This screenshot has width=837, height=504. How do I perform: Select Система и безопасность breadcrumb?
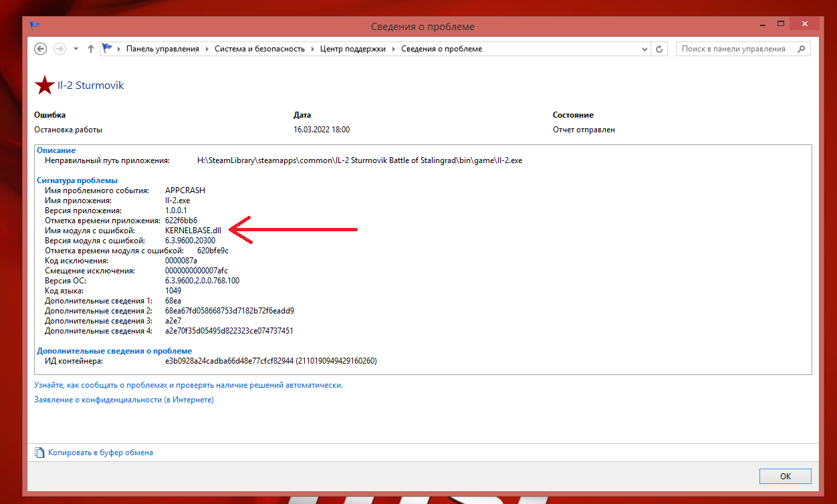(259, 49)
